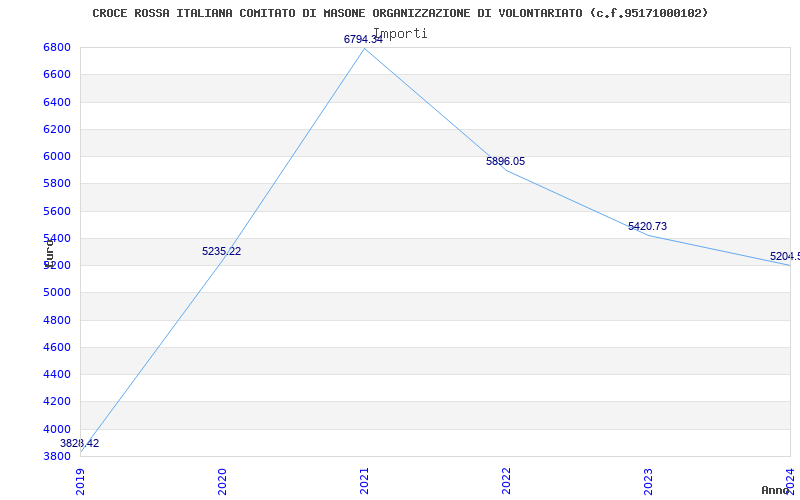Image resolution: width=800 pixels, height=500 pixels.
Task: Click the 6200 y-axis tick label
Action: (x=57, y=129)
